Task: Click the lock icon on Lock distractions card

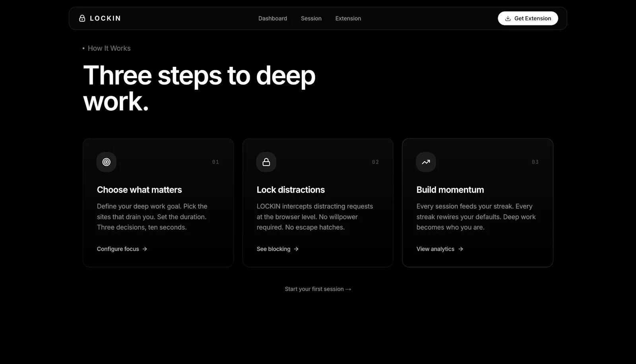Action: (x=266, y=162)
